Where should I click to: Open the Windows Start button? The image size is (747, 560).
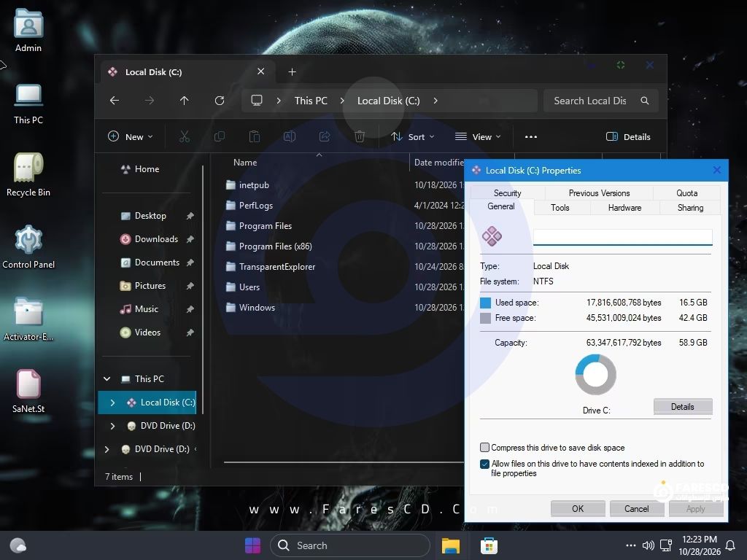pyautogui.click(x=252, y=545)
